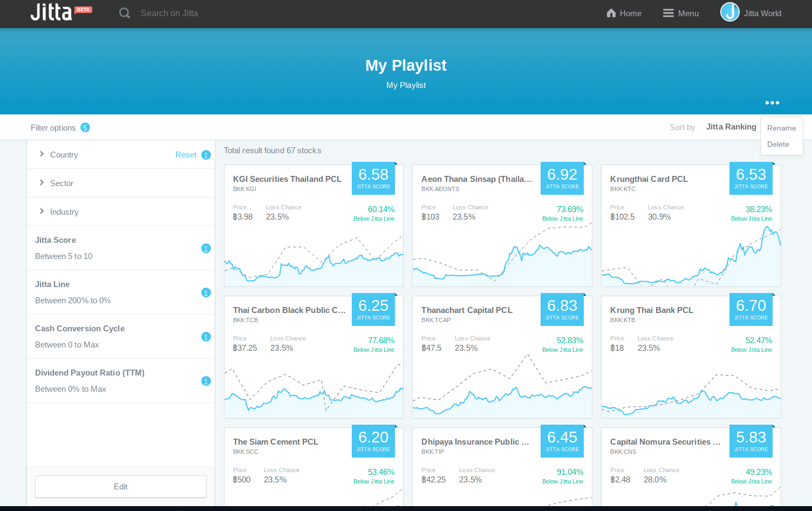
Task: Click the 30.9% Loss Chance value
Action: (x=659, y=217)
